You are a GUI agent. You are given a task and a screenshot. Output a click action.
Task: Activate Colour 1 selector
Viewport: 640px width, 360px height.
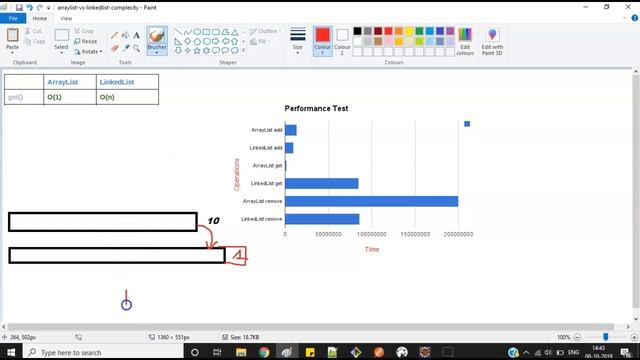click(x=322, y=41)
